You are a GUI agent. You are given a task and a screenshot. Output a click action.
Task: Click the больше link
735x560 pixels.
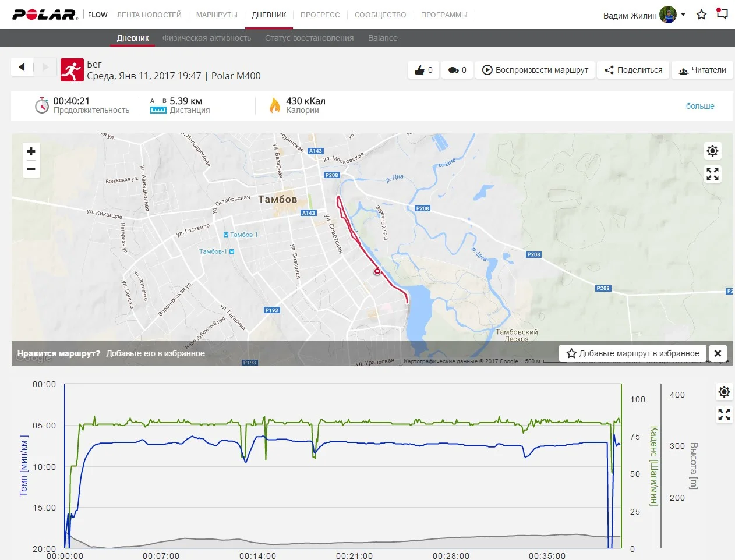click(700, 106)
